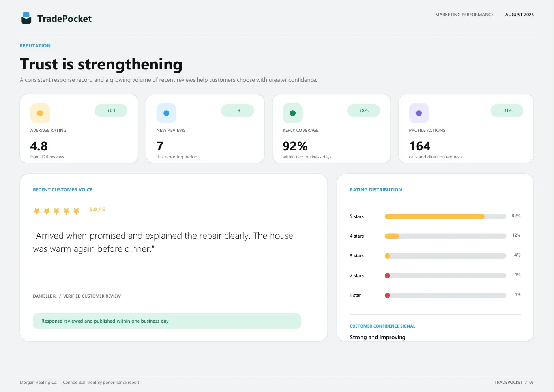Click the +3 change badge

coord(237,111)
